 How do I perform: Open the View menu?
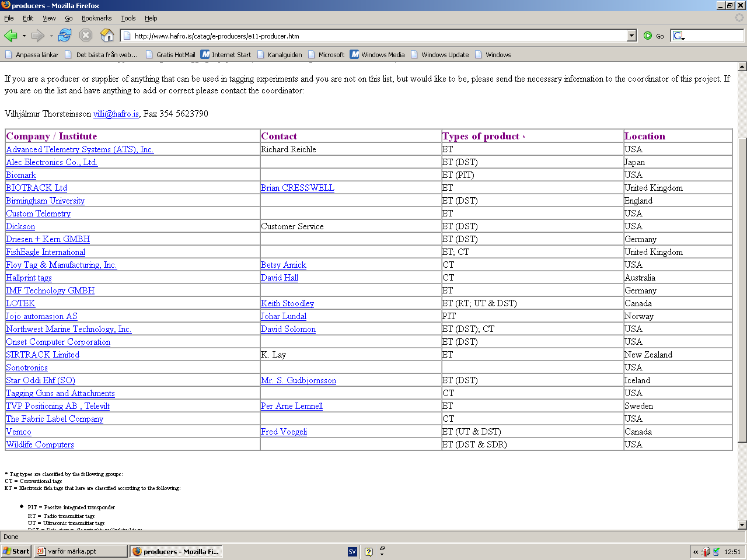[x=49, y=18]
